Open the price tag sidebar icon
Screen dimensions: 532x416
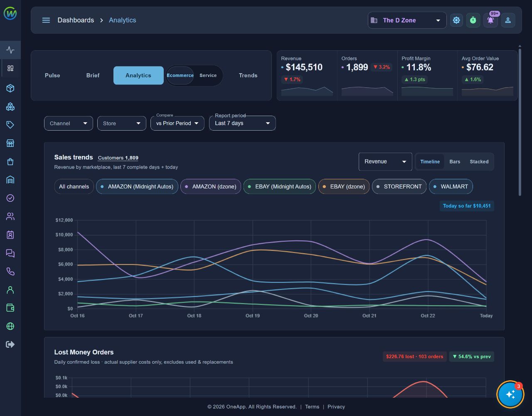pyautogui.click(x=10, y=125)
